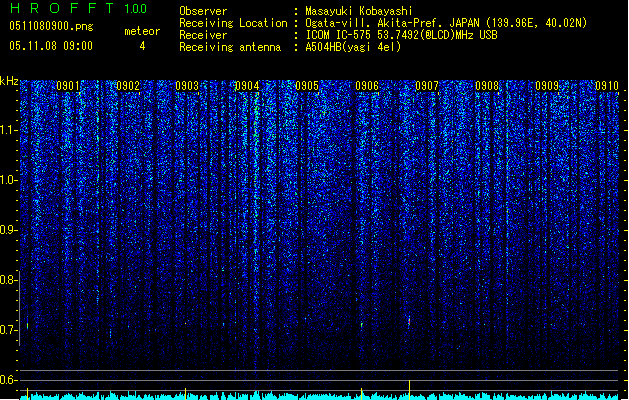Click the 1.1 kHz axis label
The height and width of the screenshot is (400, 629).
point(9,130)
